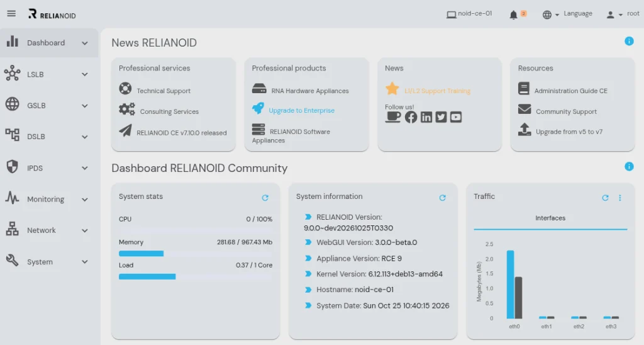644x345 pixels.
Task: Select Network in the sidebar
Action: pos(41,230)
